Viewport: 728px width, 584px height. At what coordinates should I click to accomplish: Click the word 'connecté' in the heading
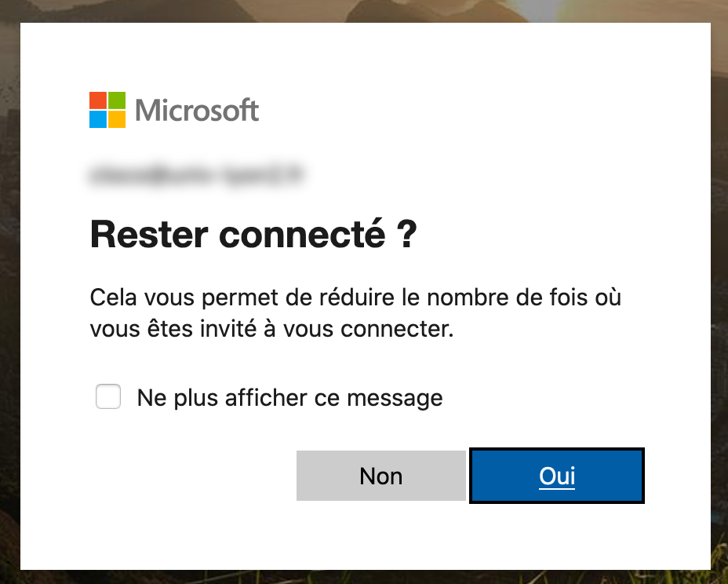302,234
